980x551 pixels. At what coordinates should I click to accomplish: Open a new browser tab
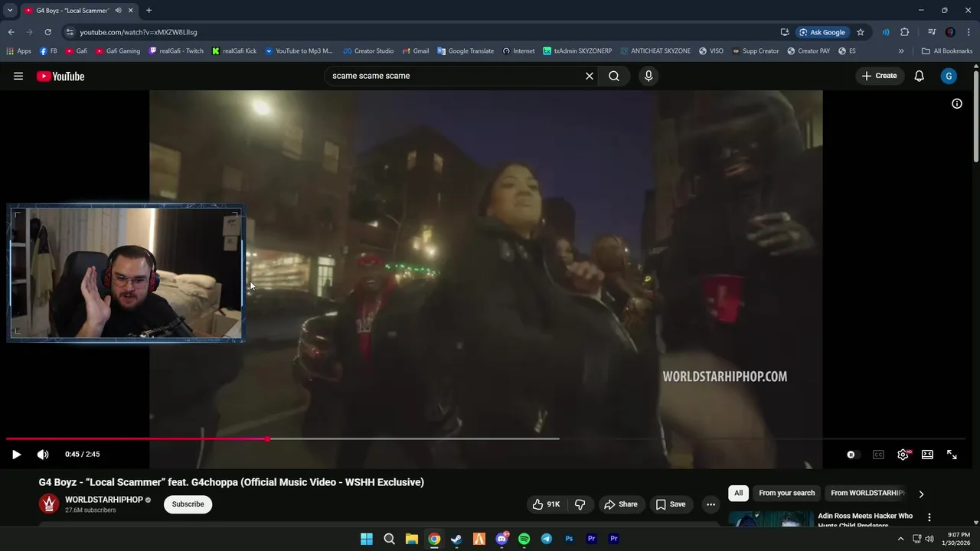[x=149, y=10]
